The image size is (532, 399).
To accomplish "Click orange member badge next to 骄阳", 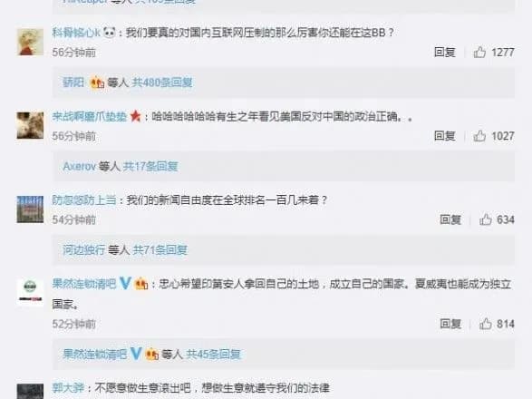I will 97,83.
